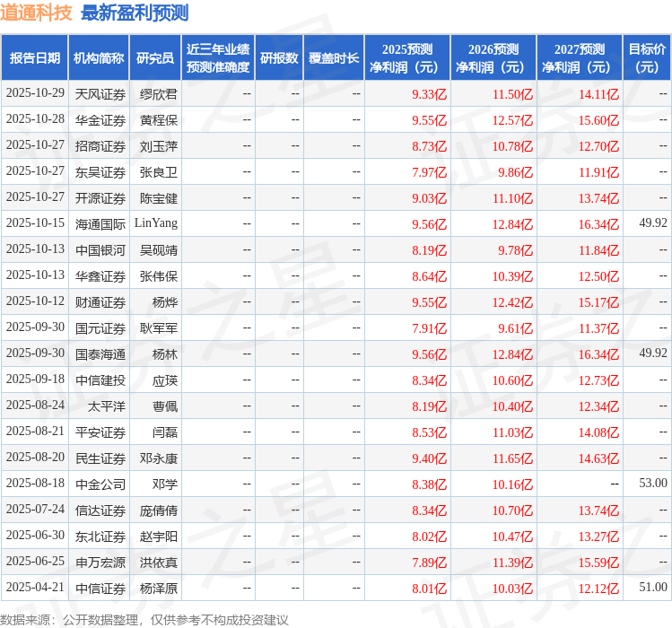Select the 华金证券 institution cell
The width and height of the screenshot is (672, 628).
click(100, 120)
